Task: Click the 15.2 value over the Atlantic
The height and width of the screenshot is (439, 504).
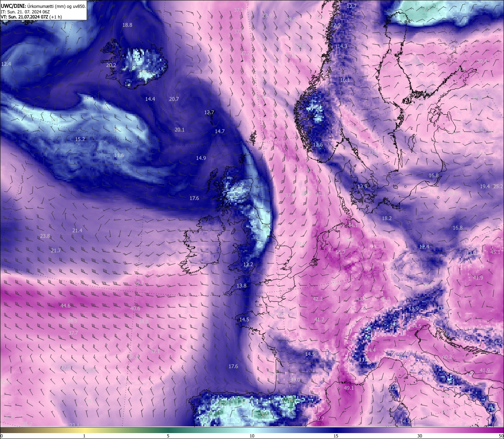Action: [80, 139]
